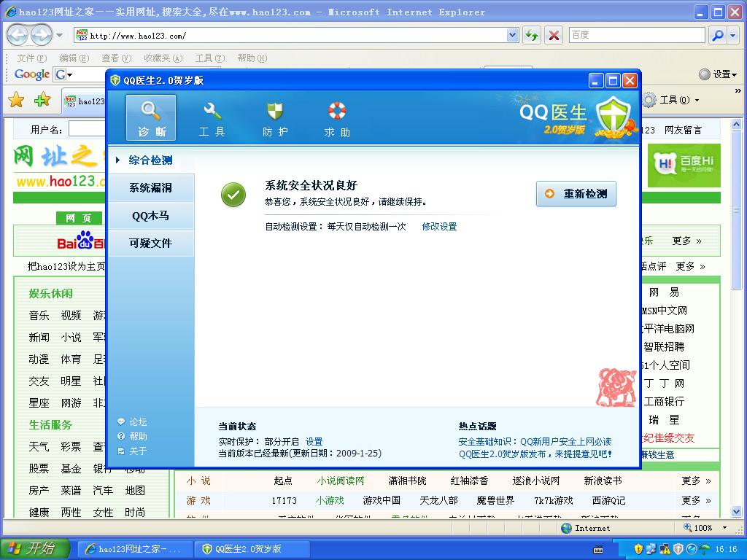Open the 防护 shield protection tab

coord(275,119)
